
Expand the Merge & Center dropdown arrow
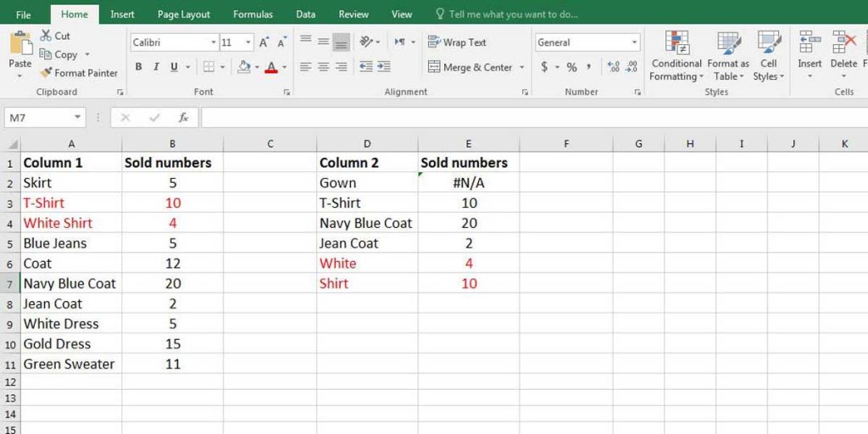click(x=521, y=67)
